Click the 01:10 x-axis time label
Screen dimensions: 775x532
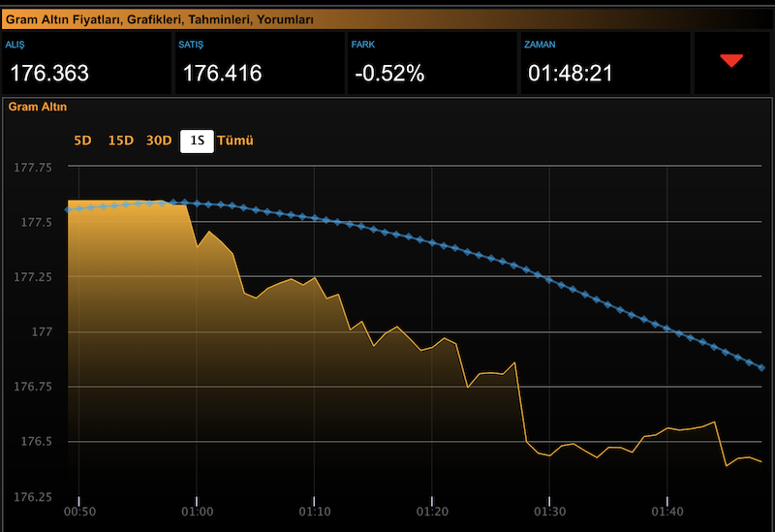pos(315,512)
